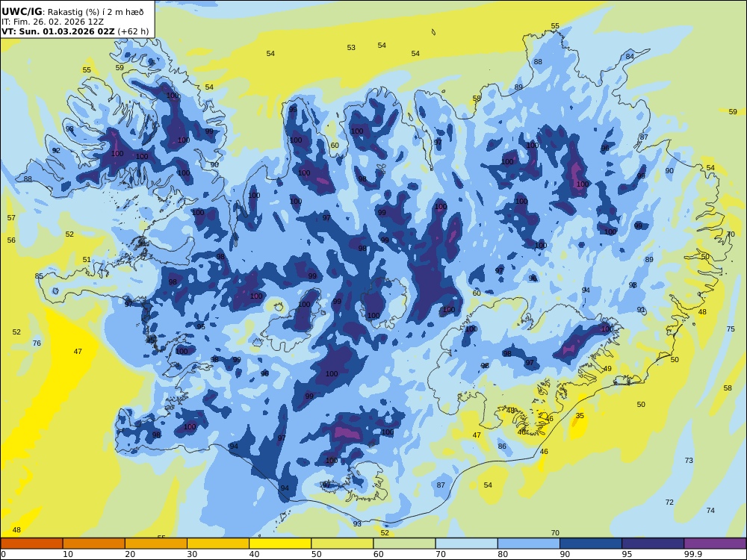Click the "IT: Fim. 26. 02. 2026 12Z" line

point(52,22)
